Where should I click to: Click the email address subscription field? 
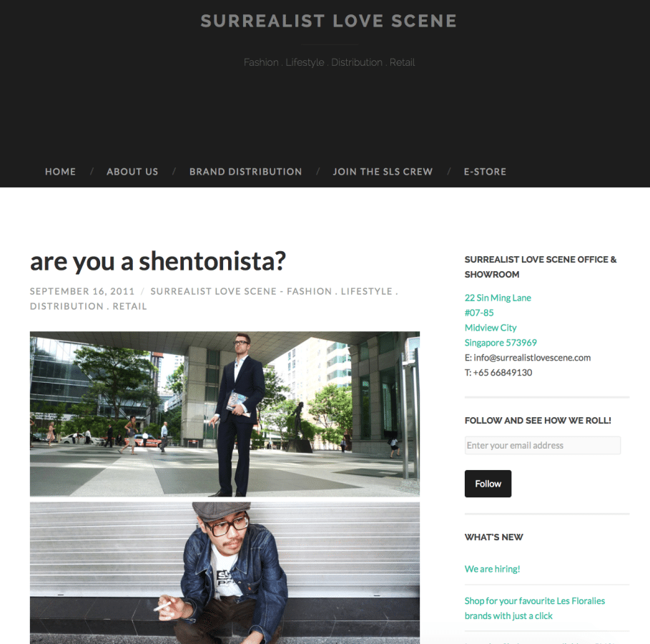[542, 445]
